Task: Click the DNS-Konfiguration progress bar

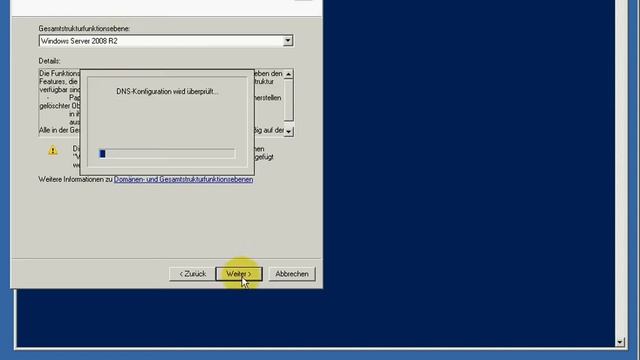Action: point(167,153)
